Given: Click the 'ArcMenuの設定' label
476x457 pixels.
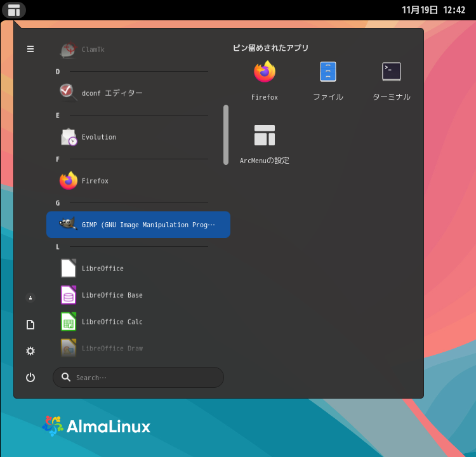Looking at the screenshot, I should [265, 161].
